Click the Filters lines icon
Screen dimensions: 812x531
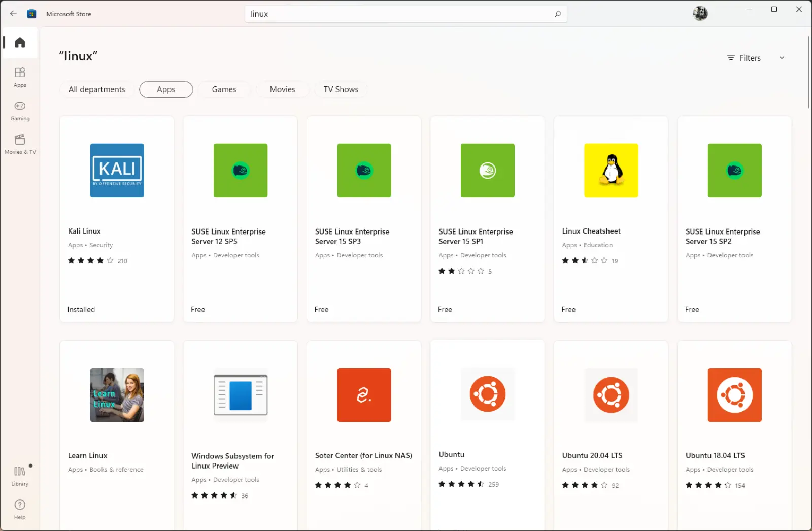[x=731, y=58]
